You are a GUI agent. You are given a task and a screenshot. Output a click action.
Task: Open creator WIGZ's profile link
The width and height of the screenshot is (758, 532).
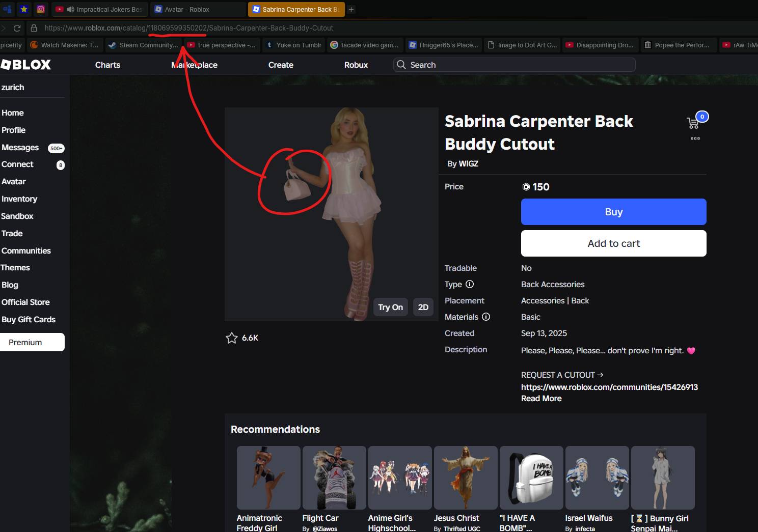[469, 164]
